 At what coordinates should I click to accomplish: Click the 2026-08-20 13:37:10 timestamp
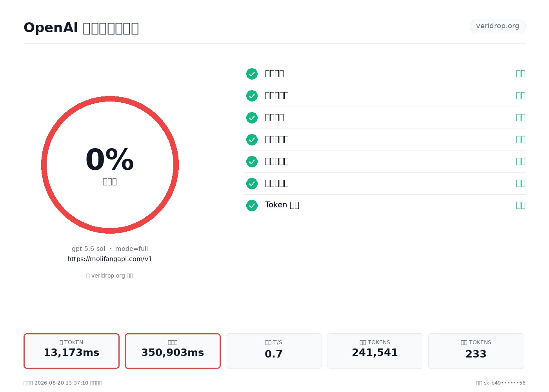61,383
